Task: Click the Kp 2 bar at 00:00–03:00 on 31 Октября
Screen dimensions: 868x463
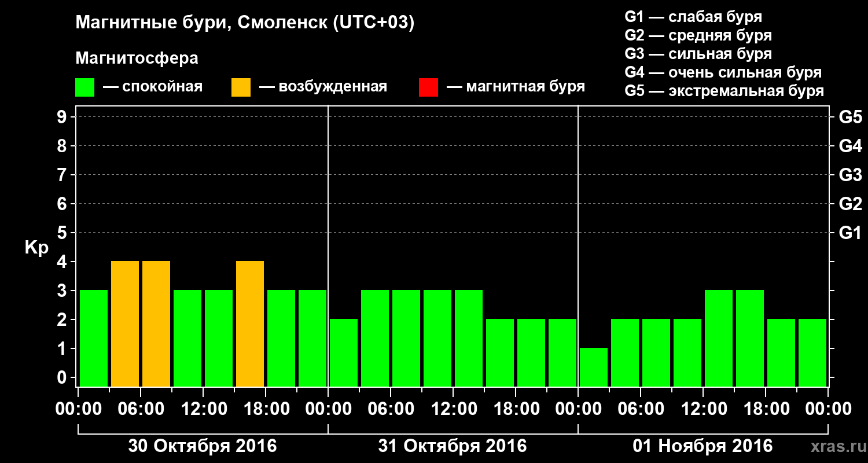Action: (x=344, y=352)
